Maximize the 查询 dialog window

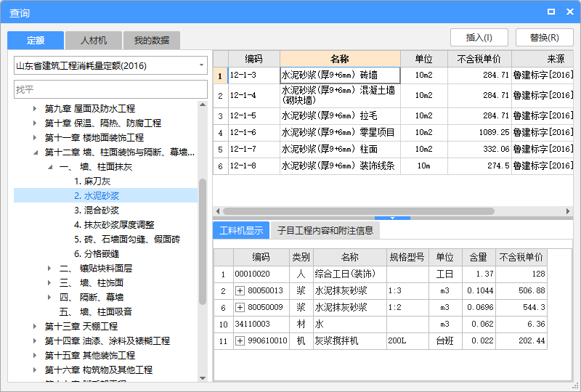(x=551, y=12)
